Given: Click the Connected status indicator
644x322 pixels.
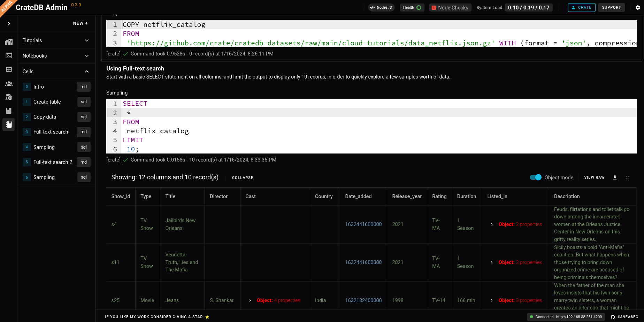Looking at the screenshot, I should [542, 317].
